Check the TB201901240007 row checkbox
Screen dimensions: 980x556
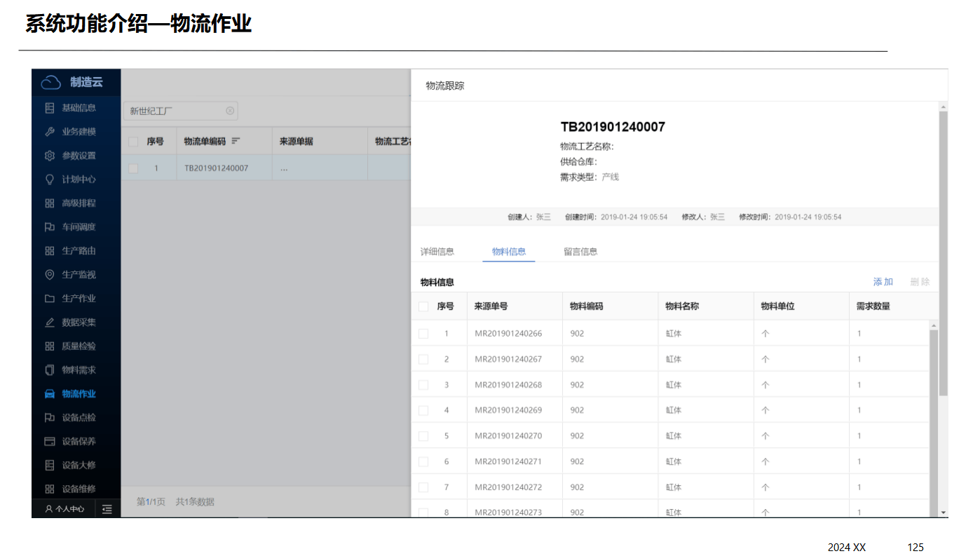click(x=133, y=168)
